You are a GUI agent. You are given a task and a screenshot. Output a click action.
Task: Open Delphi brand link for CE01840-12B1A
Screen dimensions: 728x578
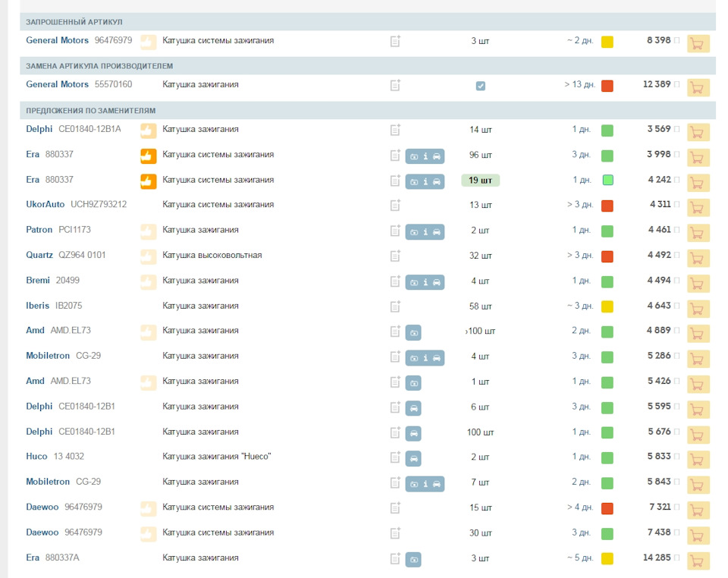click(x=39, y=129)
